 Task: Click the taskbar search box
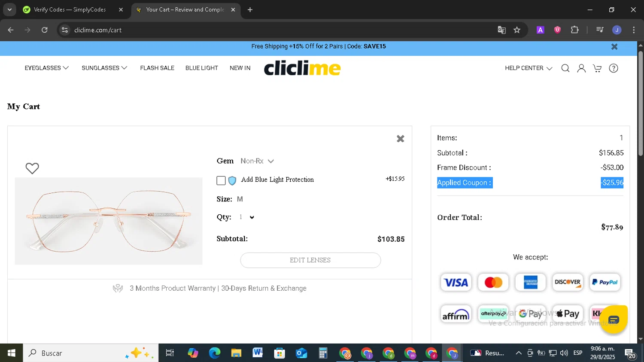(x=91, y=353)
